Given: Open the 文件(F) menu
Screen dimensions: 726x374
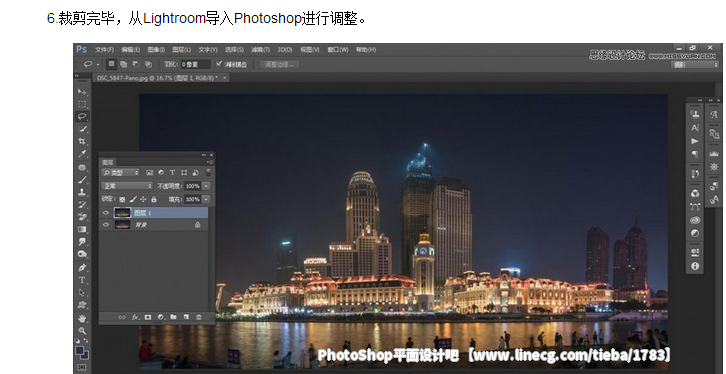Looking at the screenshot, I should point(105,50).
